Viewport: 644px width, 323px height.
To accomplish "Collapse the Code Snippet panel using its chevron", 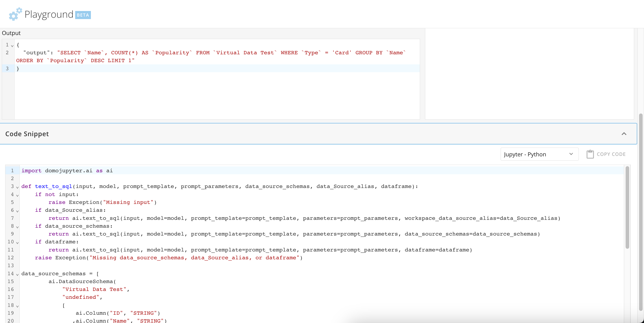I will tap(624, 134).
